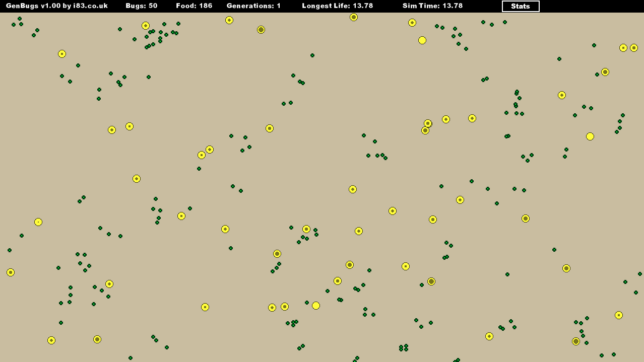
Task: Click a yellow bug with dark brown center
Action: (261, 30)
